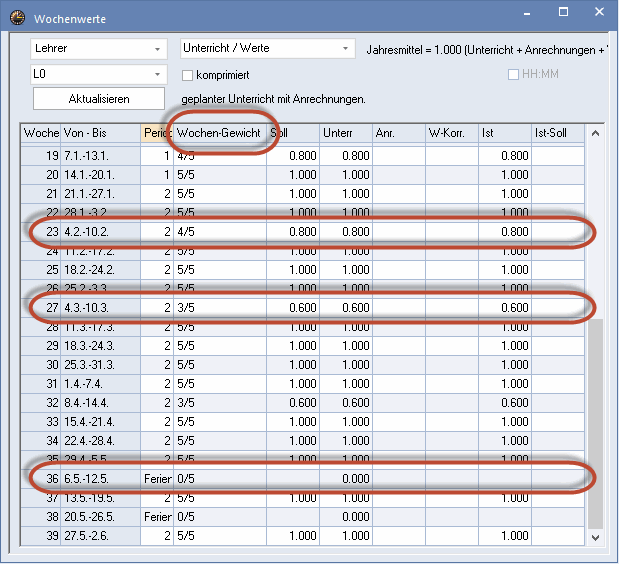Click the scrollbar up arrow

pos(595,133)
